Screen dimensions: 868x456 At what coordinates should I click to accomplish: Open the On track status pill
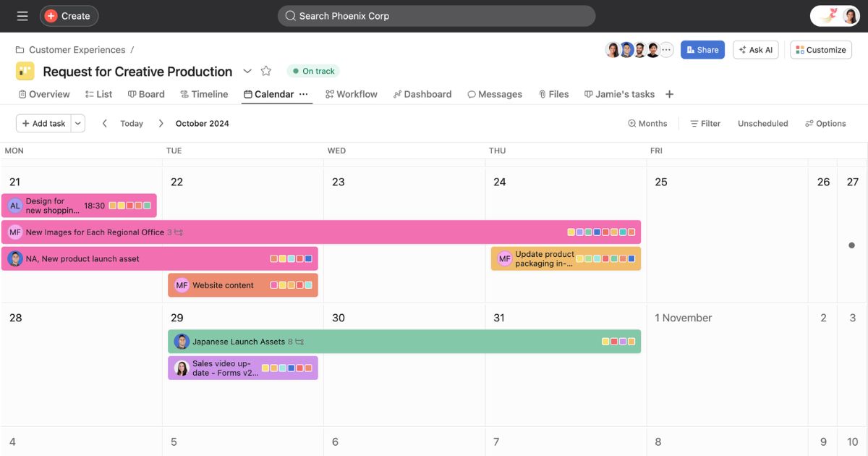tap(313, 71)
